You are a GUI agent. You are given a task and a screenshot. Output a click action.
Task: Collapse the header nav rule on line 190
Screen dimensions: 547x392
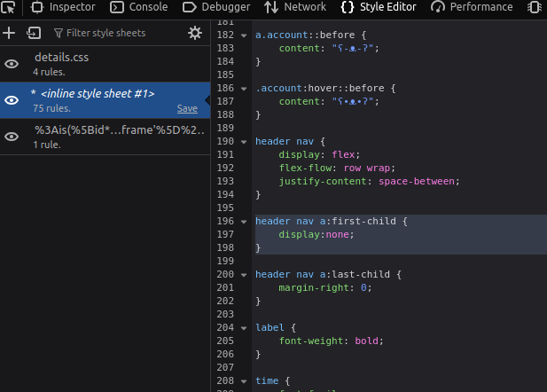244,142
